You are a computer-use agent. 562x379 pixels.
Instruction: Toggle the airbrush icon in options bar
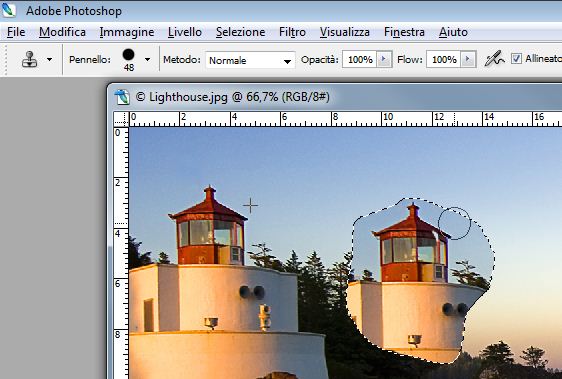(x=494, y=59)
